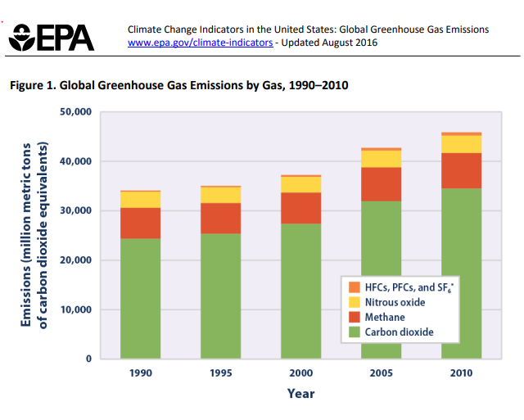Select the green Carbon dioxide legend swatch
Screen dimensions: 524x420
354,332
